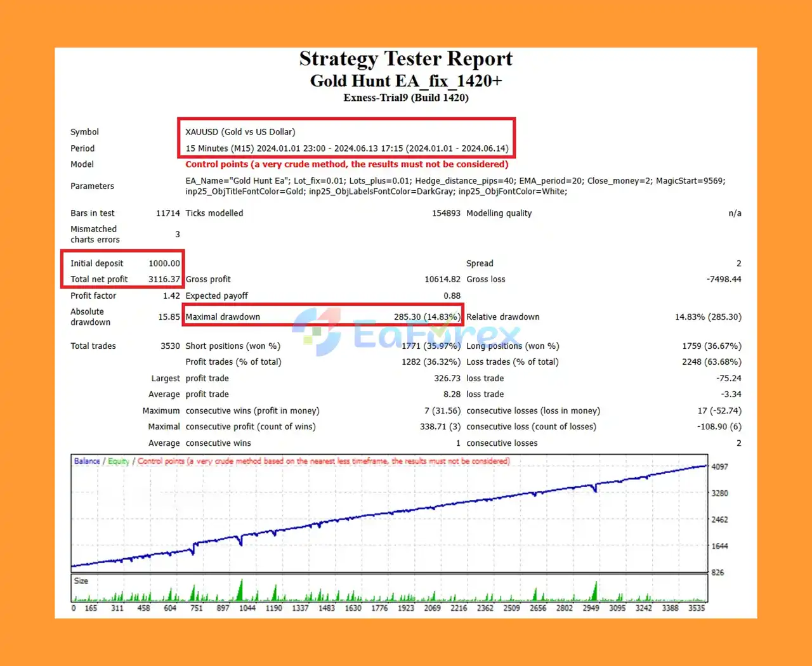Click the 15 Minutes (M15) period value
Image resolution: width=812 pixels, height=666 pixels.
(347, 148)
